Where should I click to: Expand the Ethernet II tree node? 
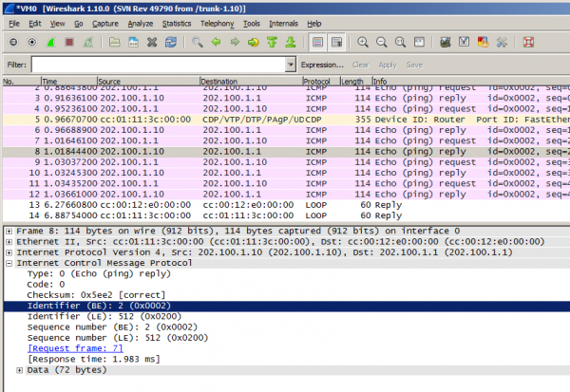point(9,242)
